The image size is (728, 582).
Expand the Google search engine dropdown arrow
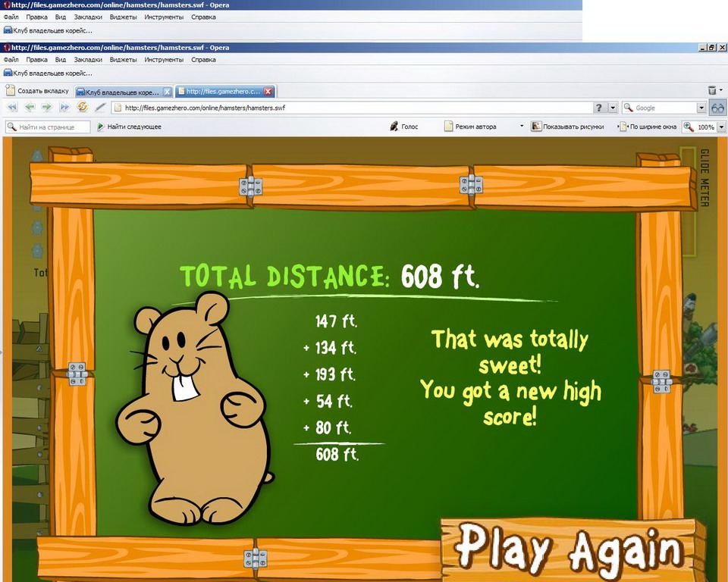(x=701, y=108)
